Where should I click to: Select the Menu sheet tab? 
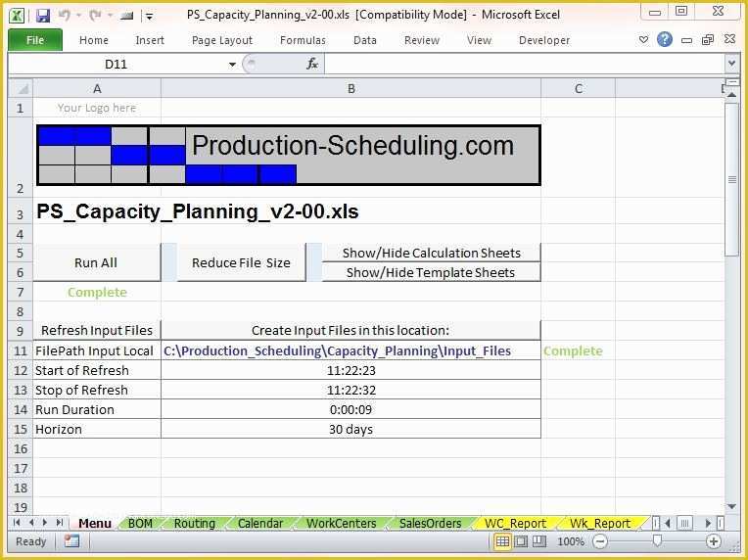click(95, 523)
